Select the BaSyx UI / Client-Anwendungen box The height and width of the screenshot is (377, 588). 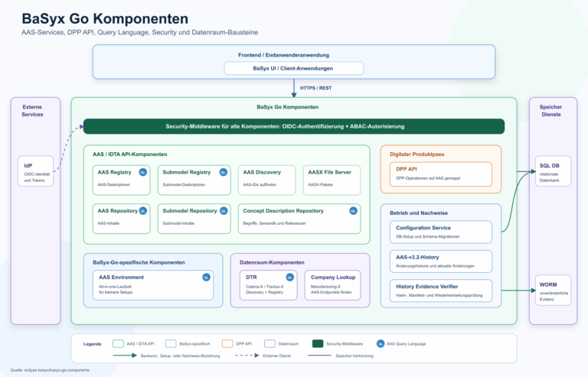click(x=294, y=68)
